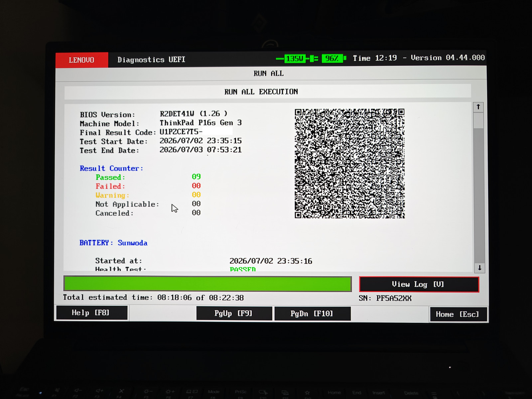Click the scrollbar thumb in results panel
The image size is (532, 399).
(x=478, y=121)
